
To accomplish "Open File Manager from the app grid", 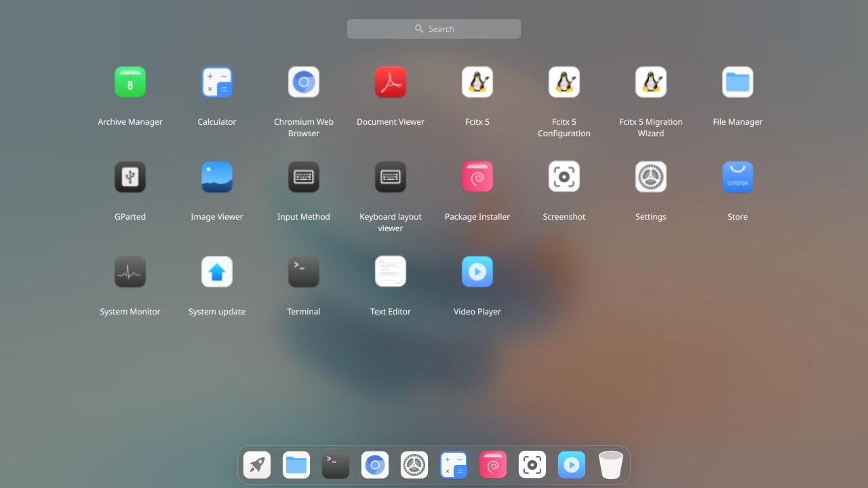I will pos(738,82).
